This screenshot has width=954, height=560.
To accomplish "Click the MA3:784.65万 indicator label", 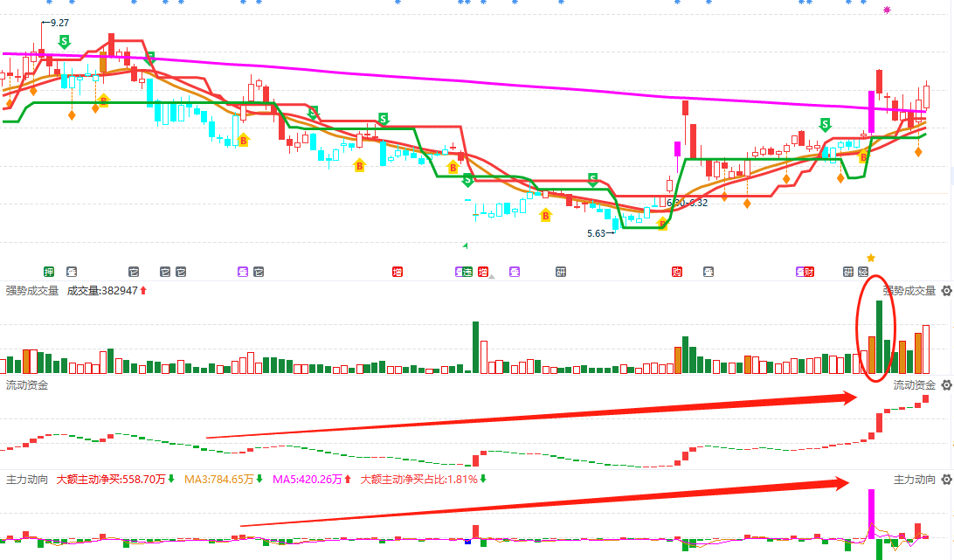I will pyautogui.click(x=218, y=480).
